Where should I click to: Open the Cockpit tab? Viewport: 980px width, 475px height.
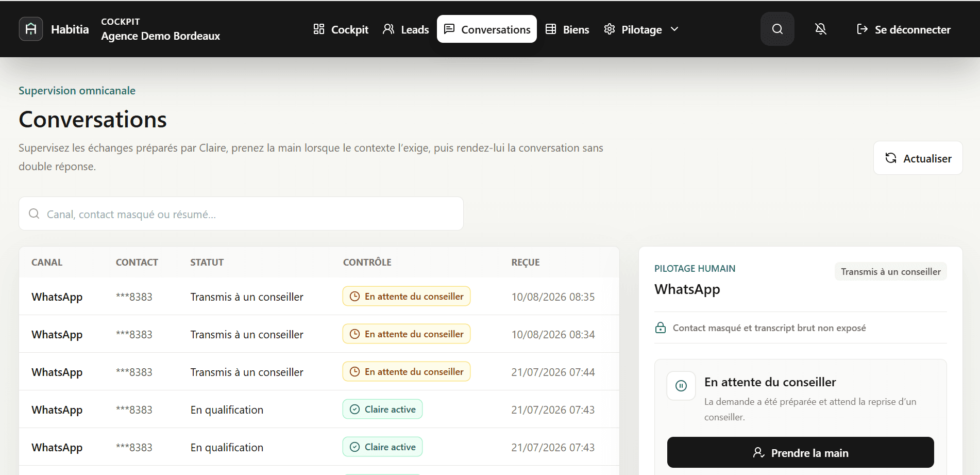(341, 29)
